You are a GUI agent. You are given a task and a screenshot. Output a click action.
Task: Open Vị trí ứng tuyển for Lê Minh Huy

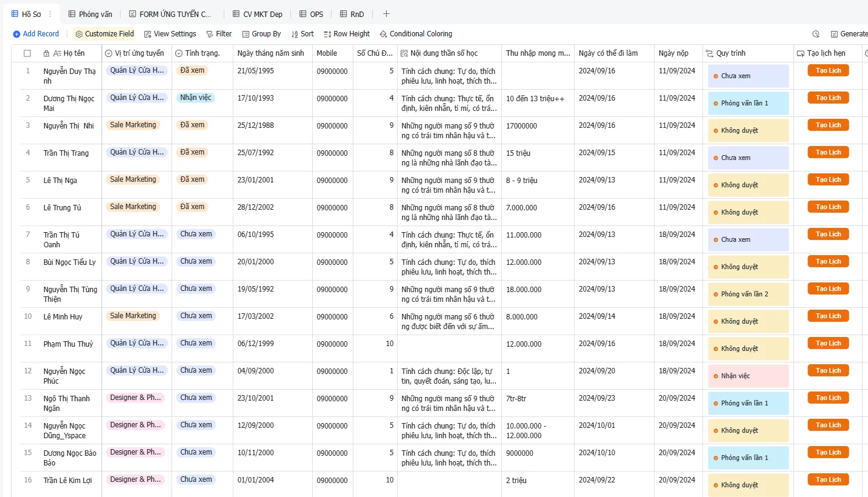tap(133, 316)
